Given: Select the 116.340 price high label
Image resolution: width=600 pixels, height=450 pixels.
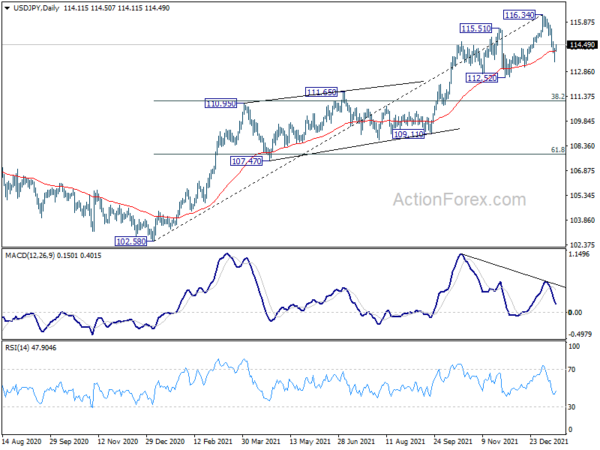Looking at the screenshot, I should pyautogui.click(x=519, y=15).
